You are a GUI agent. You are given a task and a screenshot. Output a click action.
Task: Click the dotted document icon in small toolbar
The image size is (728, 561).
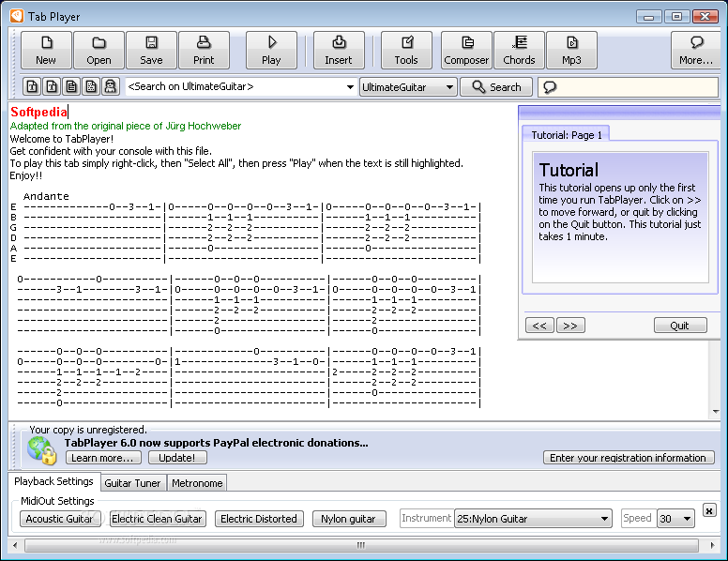(91, 87)
